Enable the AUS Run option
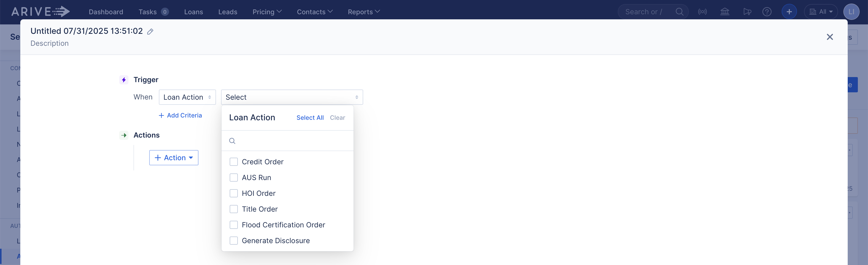 (233, 178)
